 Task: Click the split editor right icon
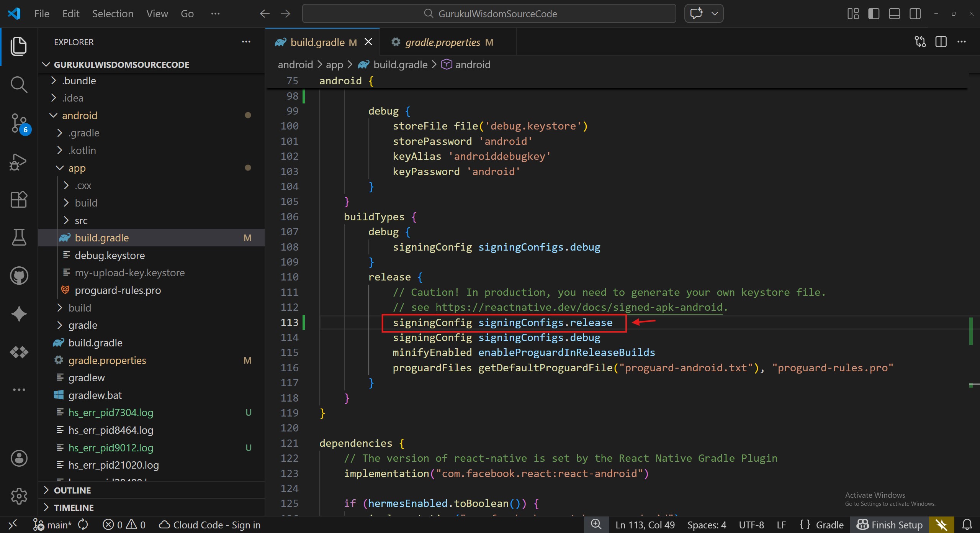(941, 42)
